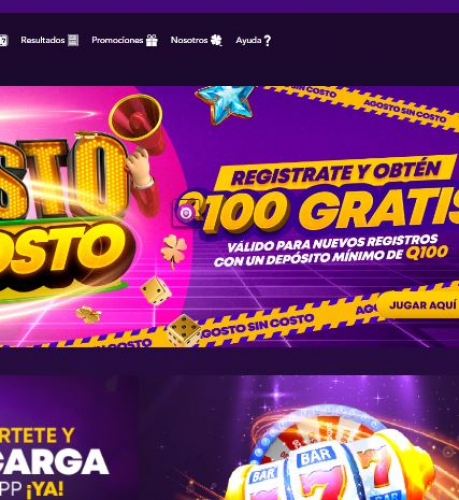The image size is (459, 500).
Task: Click the CARGA recharge banner text
Action: click(53, 462)
